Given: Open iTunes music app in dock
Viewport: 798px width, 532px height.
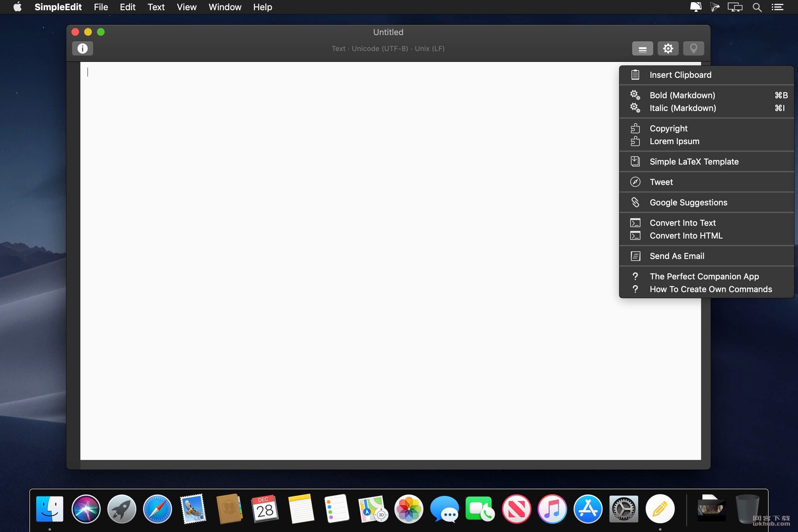Looking at the screenshot, I should [x=552, y=509].
